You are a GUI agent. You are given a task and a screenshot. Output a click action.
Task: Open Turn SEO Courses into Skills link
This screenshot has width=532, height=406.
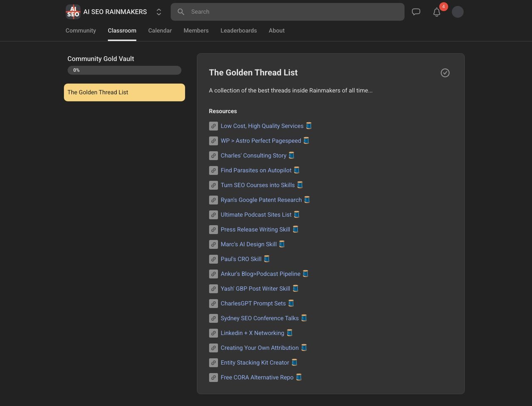(261, 185)
